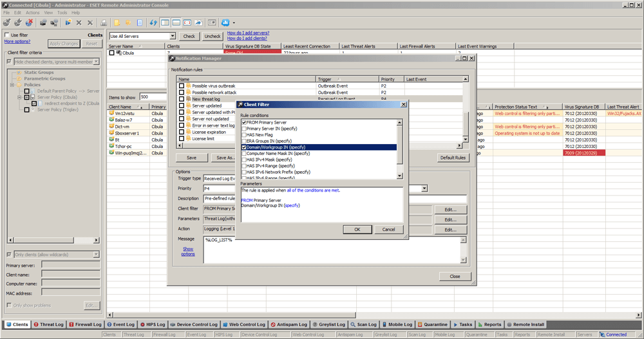Uncheck FROM Primary Server rule condition
Image resolution: width=644 pixels, height=339 pixels.
pyautogui.click(x=244, y=123)
